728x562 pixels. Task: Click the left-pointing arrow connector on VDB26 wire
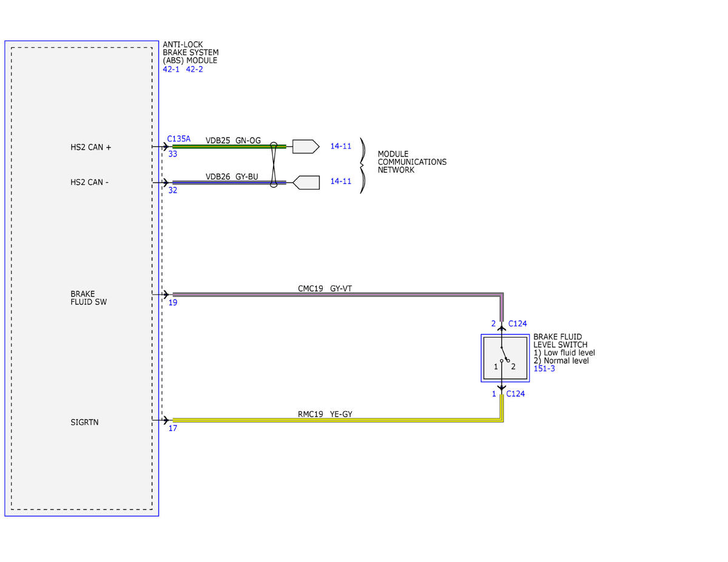pos(306,182)
